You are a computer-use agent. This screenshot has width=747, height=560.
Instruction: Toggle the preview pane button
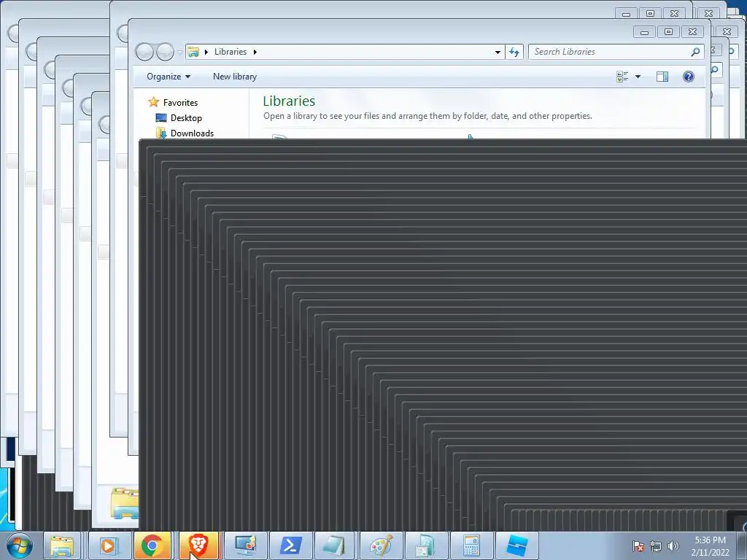pos(662,77)
